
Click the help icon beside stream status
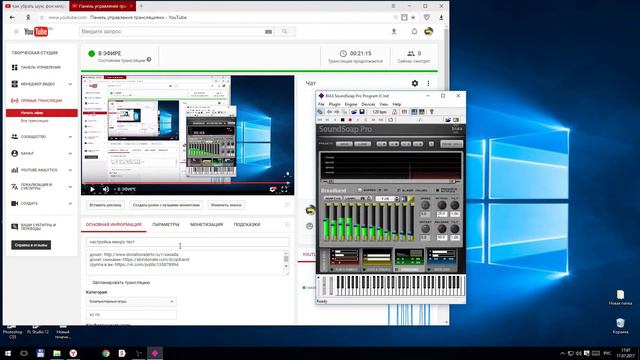(149, 60)
